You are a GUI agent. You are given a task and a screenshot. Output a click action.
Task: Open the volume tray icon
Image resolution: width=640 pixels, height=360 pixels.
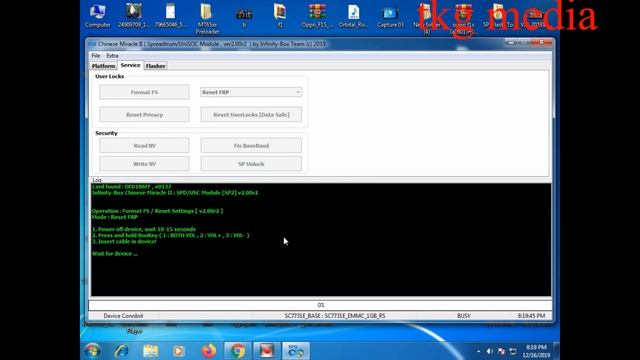[x=489, y=351]
